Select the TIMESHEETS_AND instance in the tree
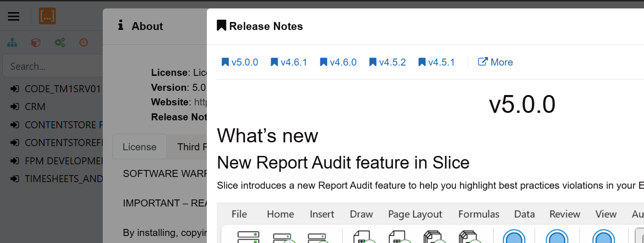The image size is (644, 243). 63,178
